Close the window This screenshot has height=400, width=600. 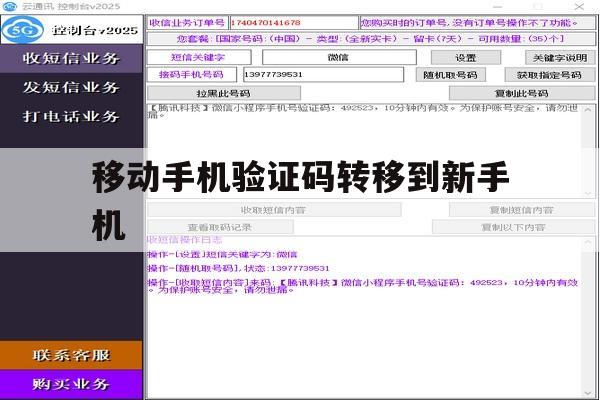[579, 6]
